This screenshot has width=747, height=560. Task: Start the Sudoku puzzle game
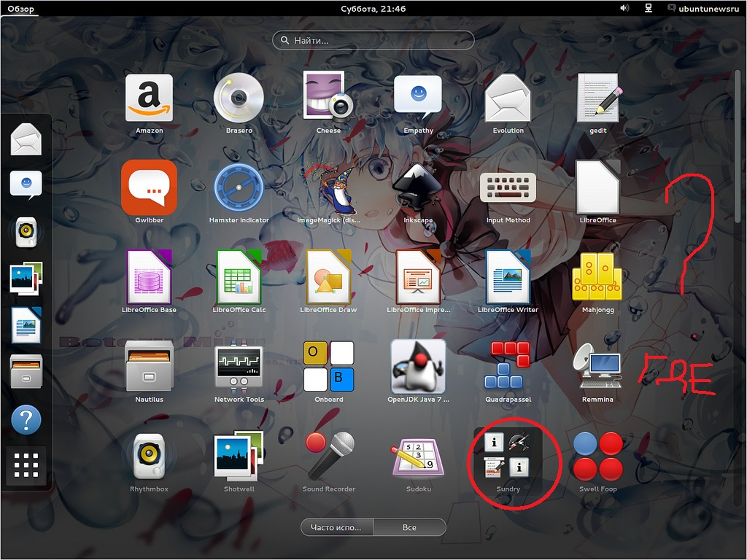[418, 457]
